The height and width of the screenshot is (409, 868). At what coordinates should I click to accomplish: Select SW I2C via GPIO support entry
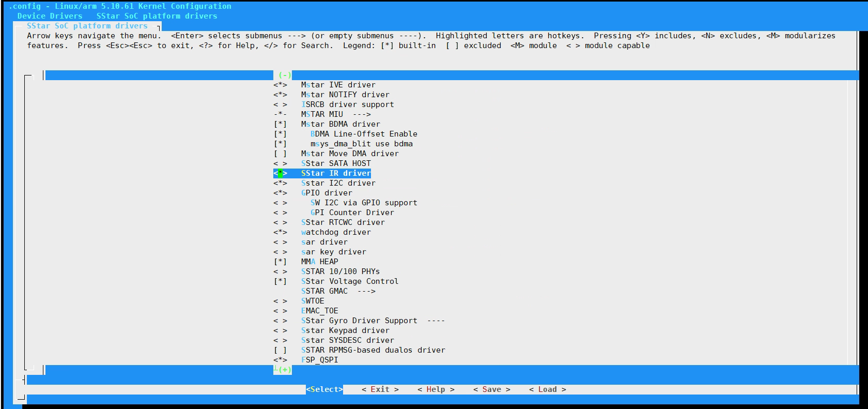point(364,203)
